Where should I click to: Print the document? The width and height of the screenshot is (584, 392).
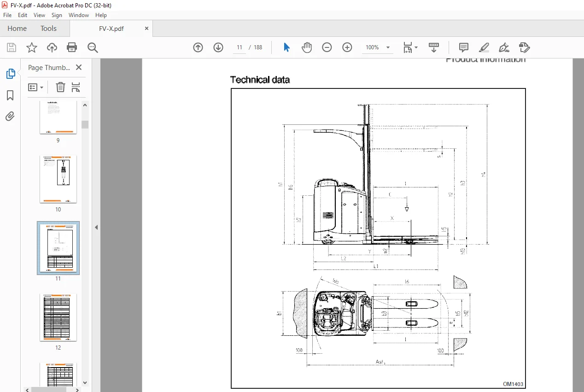coord(72,47)
